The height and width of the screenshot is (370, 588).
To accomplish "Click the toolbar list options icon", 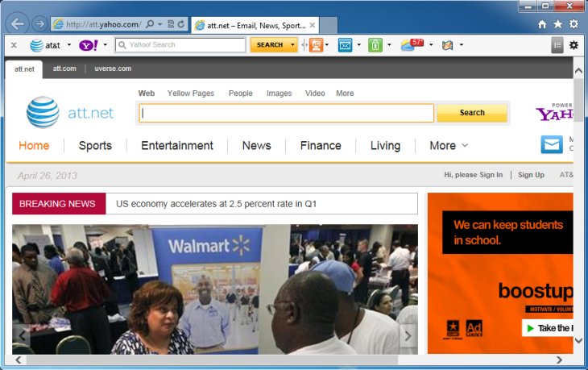I will tap(557, 45).
